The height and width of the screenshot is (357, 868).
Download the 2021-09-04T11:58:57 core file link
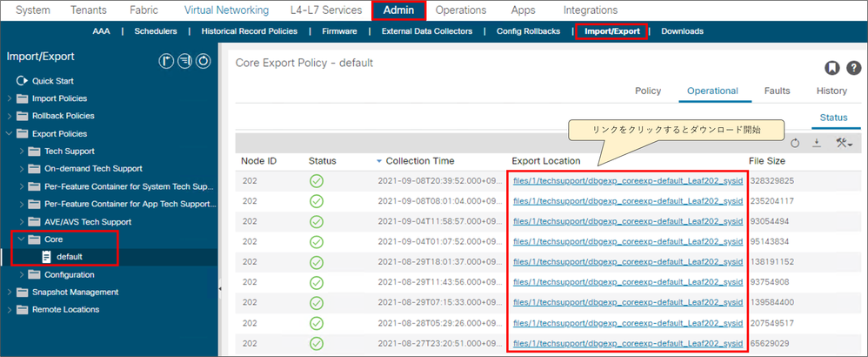point(628,221)
